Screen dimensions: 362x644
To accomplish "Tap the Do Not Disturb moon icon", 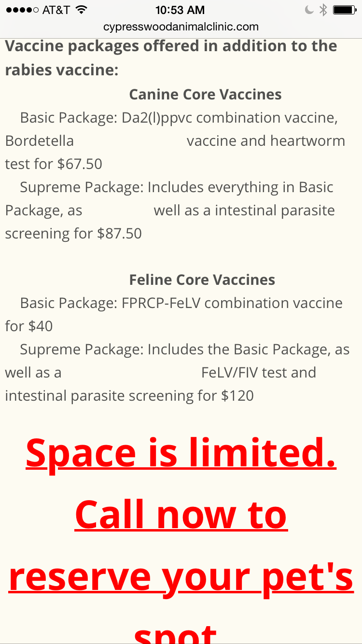I will [x=309, y=10].
